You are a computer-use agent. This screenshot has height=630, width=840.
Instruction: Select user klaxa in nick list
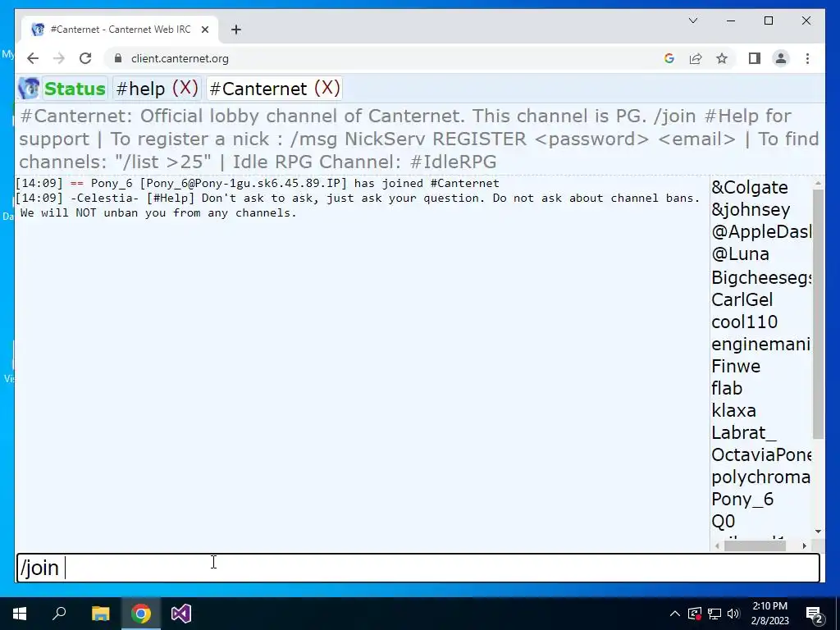(733, 411)
